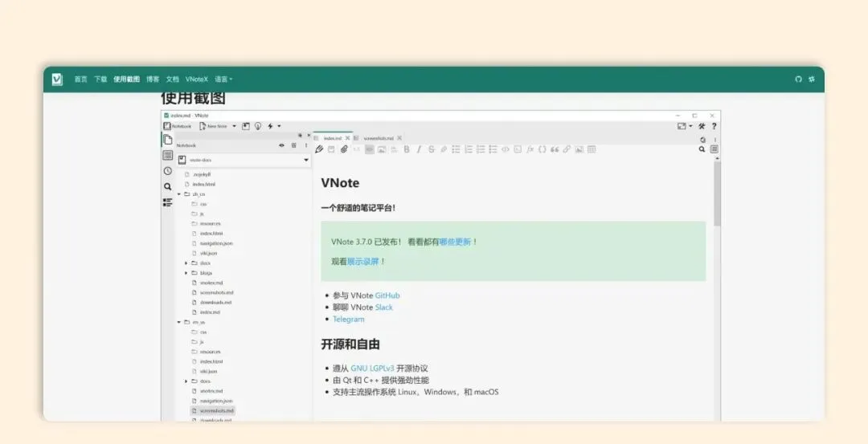Viewport: 868px width, 444px height.
Task: Close the screenshots.md tab
Action: 399,138
